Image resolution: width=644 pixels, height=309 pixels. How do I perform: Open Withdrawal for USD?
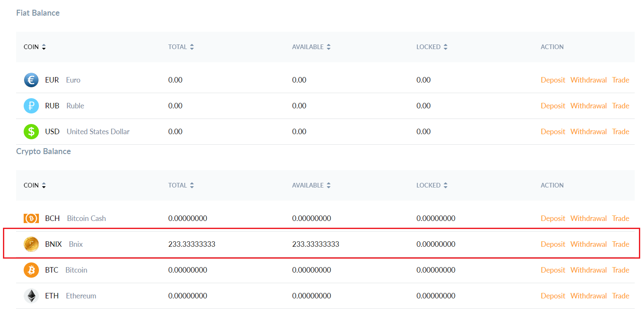(x=589, y=132)
